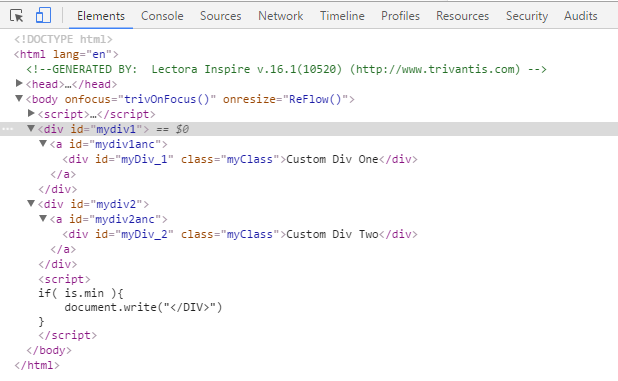Viewport: 618px width, 381px height.
Task: Click the 'Custom Div Two' text content
Action: pos(332,234)
